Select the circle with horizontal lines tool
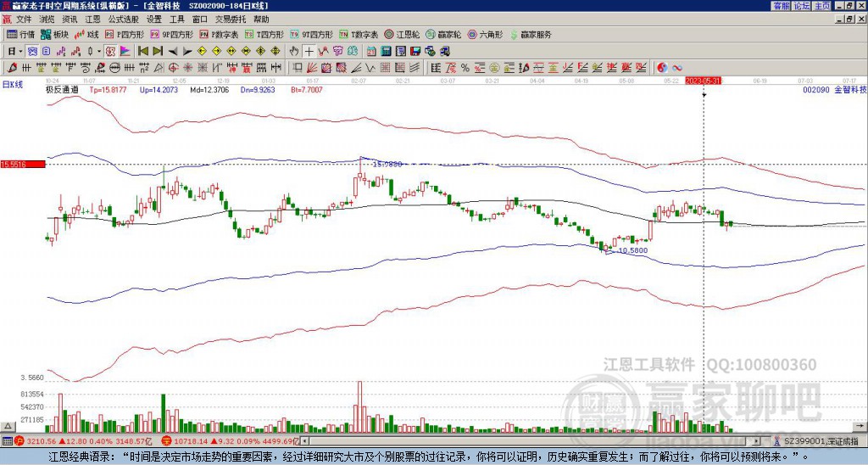868x465 pixels. click(x=114, y=68)
